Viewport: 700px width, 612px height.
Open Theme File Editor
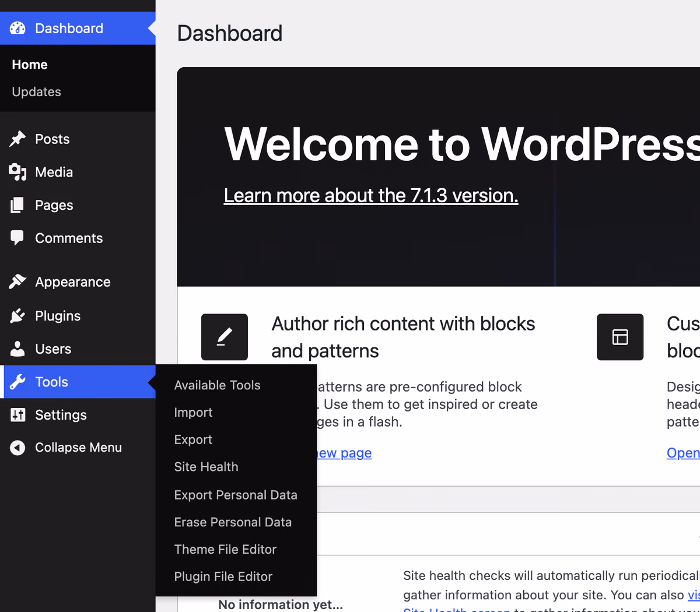tap(225, 550)
